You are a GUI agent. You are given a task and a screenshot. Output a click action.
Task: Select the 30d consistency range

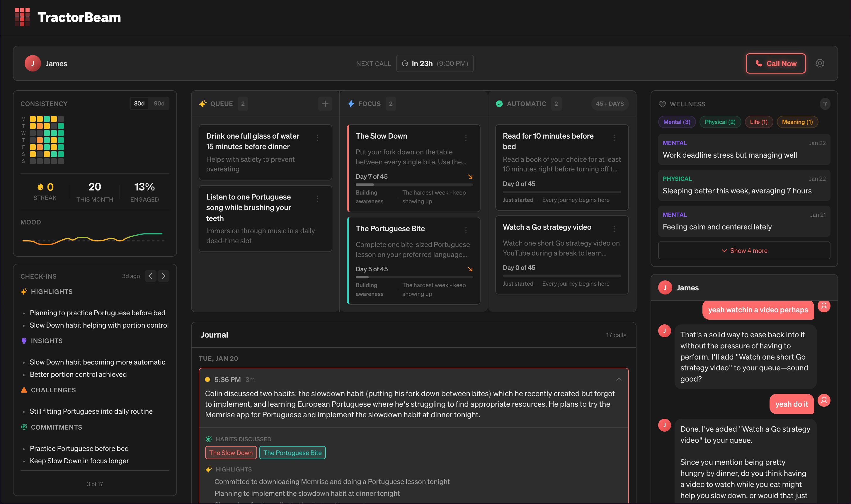coord(139,103)
